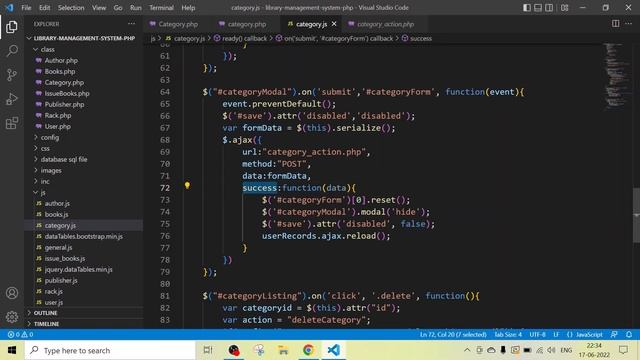Open the Manage gear icon
Viewport: 640px width, 360px height.
pos(12,316)
